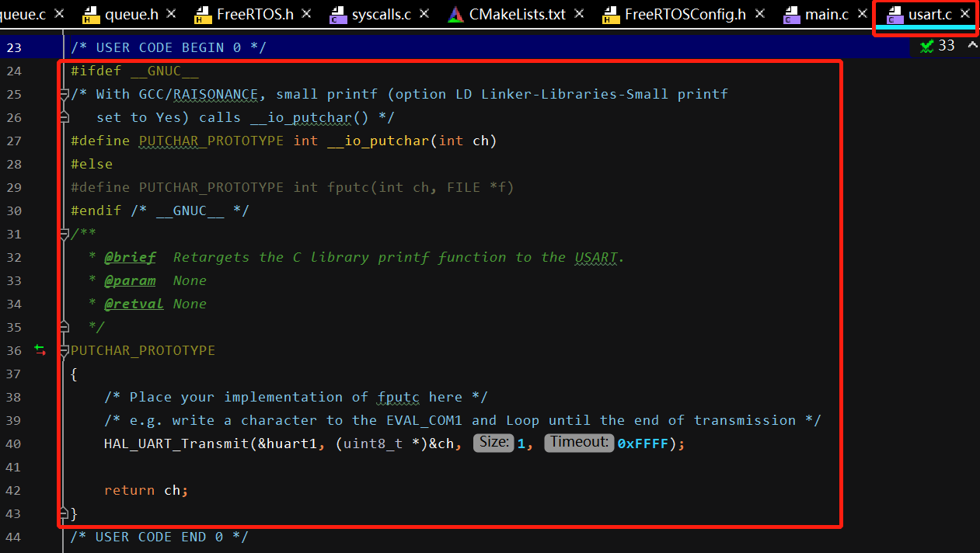This screenshot has width=980, height=553.
Task: Click the Size: inlay parameter hint
Action: [493, 443]
